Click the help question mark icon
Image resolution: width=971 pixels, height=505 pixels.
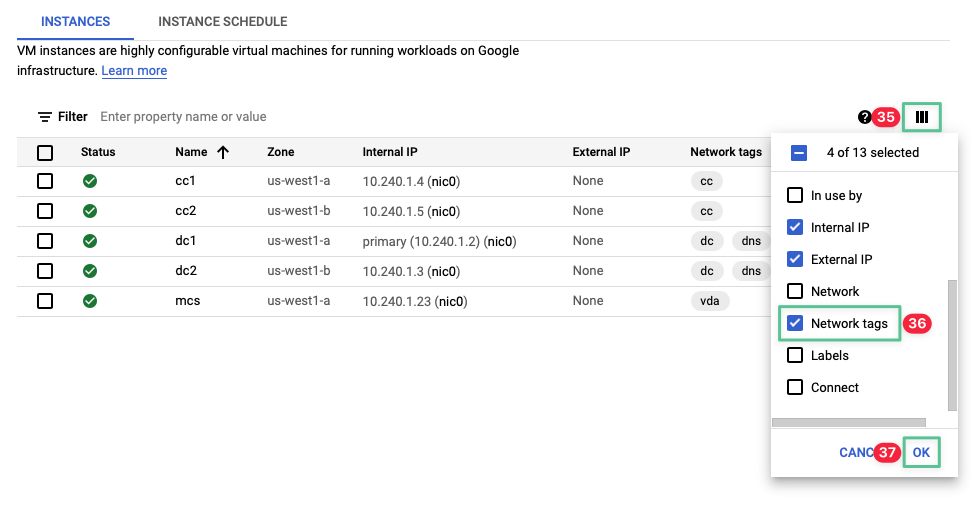865,117
